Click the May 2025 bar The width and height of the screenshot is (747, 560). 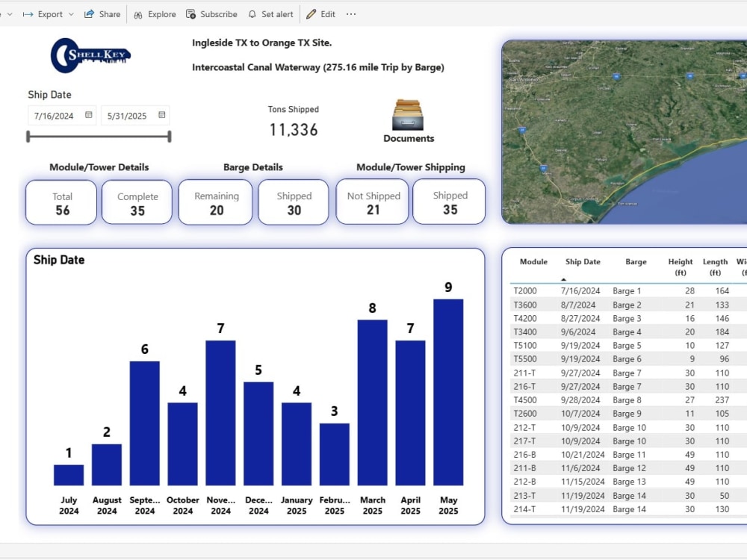(448, 393)
